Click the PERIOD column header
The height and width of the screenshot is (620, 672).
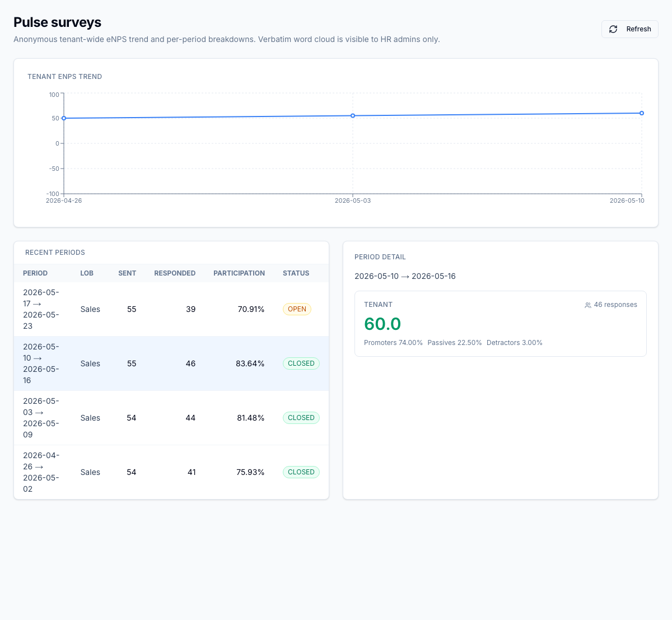35,273
